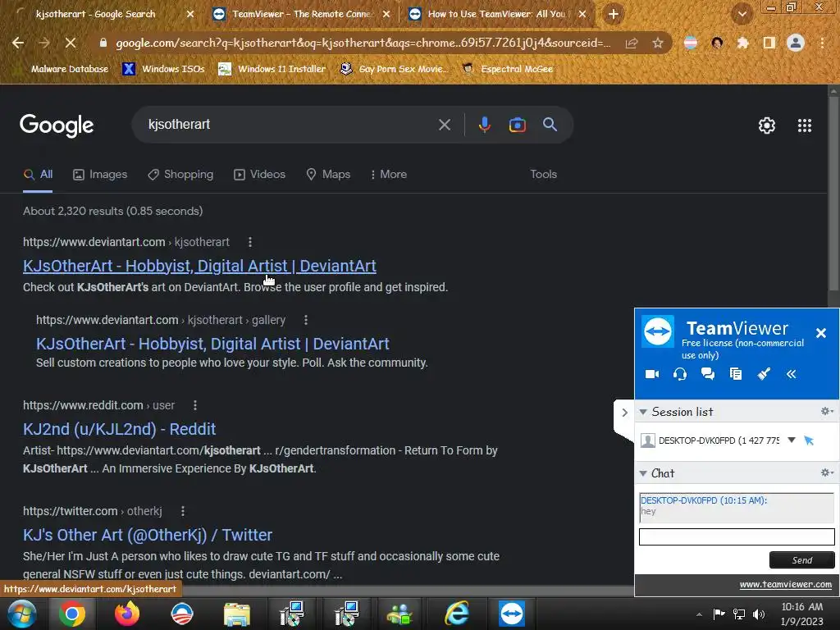Search by voice using the microphone icon
The width and height of the screenshot is (840, 630).
click(484, 125)
